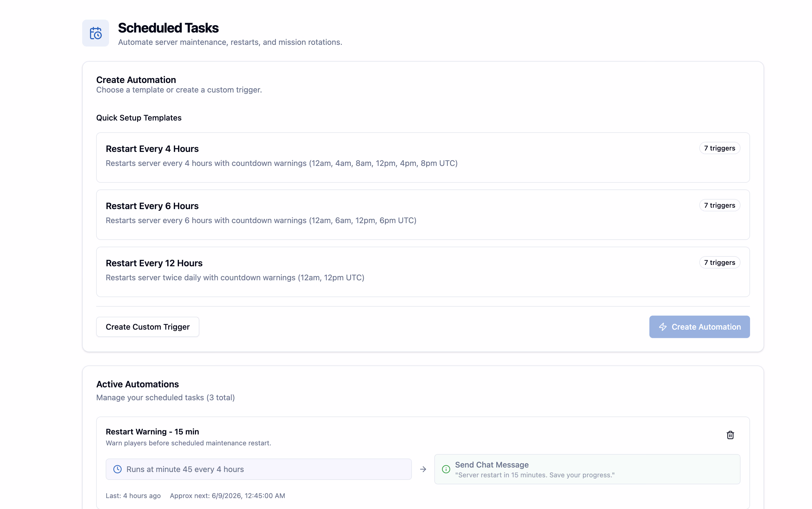Click the 'Scheduled Tasks' page title
The image size is (812, 509).
(168, 28)
